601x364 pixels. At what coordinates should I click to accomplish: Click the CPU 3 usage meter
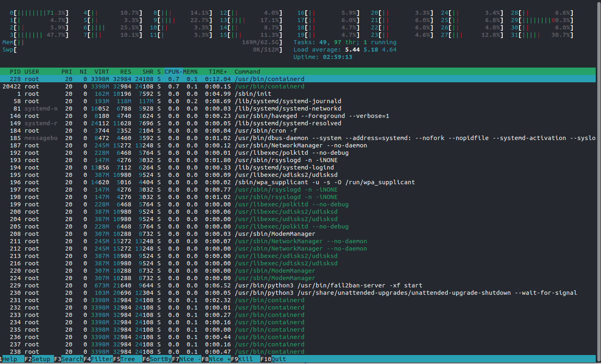[x=39, y=35]
